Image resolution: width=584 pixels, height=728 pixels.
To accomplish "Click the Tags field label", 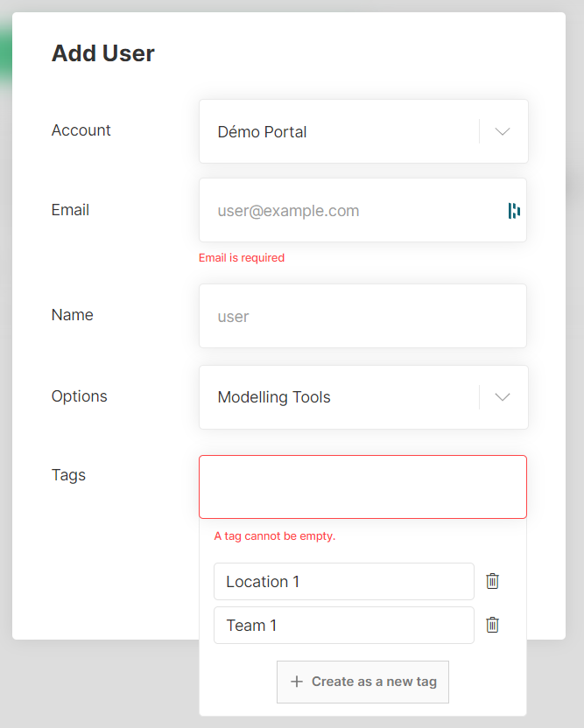I will [x=69, y=475].
